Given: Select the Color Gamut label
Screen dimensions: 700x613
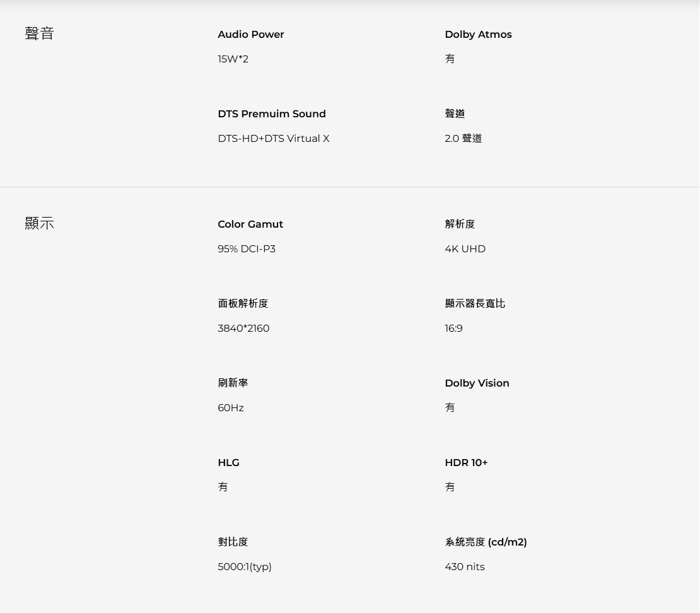Looking at the screenshot, I should [250, 225].
